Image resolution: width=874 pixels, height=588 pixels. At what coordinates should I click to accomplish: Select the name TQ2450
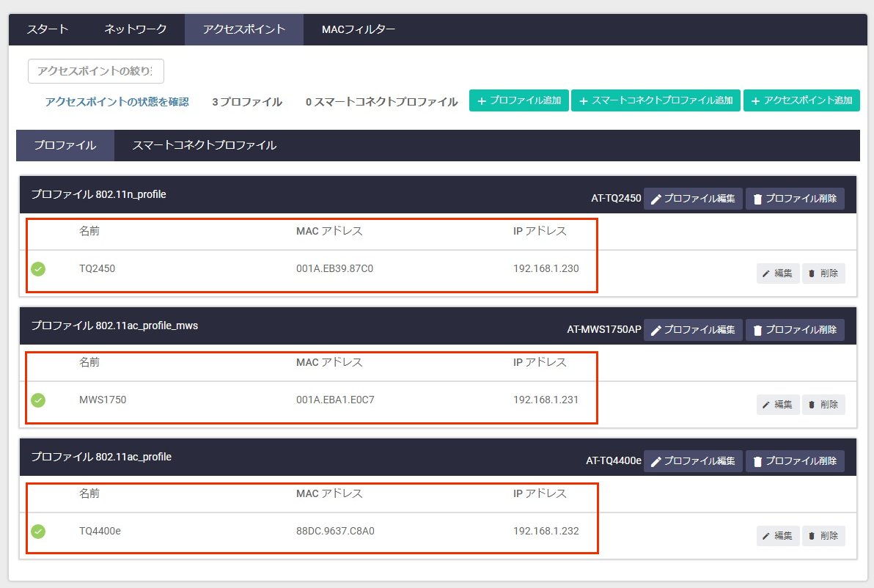pyautogui.click(x=97, y=268)
